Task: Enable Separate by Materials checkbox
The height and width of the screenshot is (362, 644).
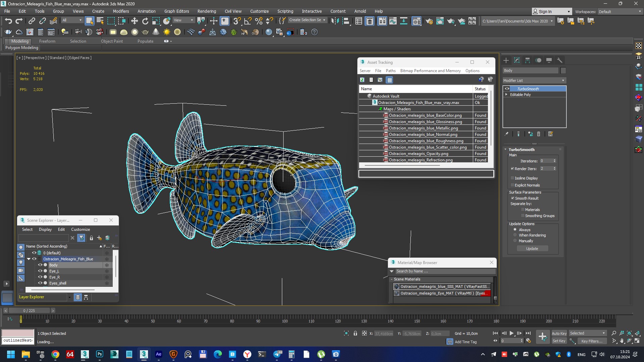Action: tap(523, 210)
